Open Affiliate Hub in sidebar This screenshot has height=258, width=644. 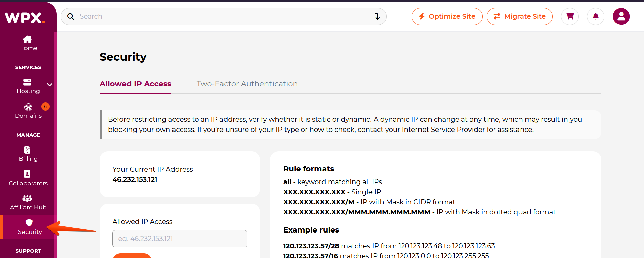[x=28, y=203]
